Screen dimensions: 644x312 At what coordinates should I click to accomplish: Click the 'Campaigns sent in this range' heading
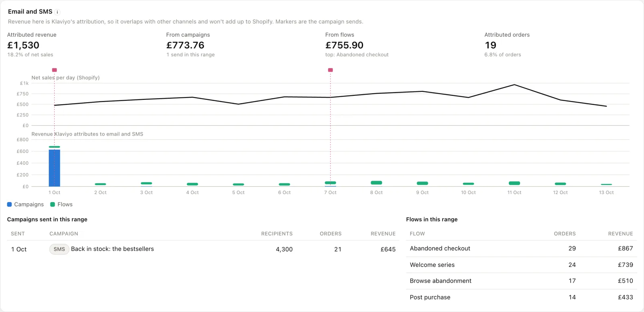[47, 219]
